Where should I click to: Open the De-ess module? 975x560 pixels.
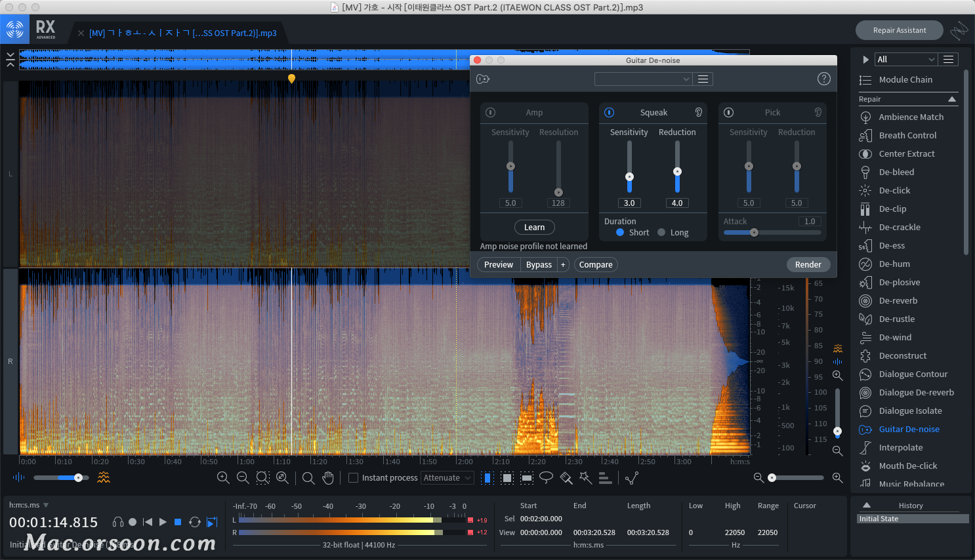pyautogui.click(x=892, y=245)
